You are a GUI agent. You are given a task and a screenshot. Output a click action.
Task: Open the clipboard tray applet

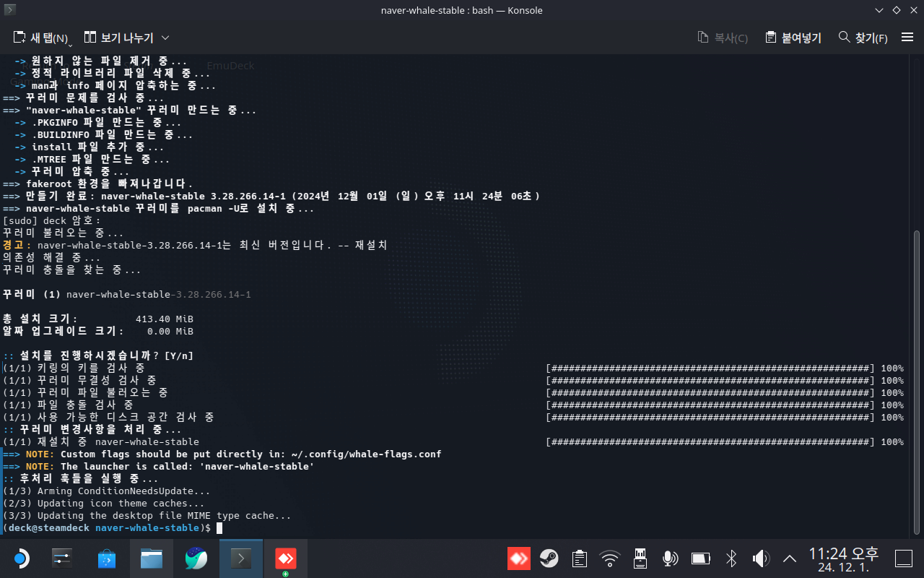click(579, 558)
